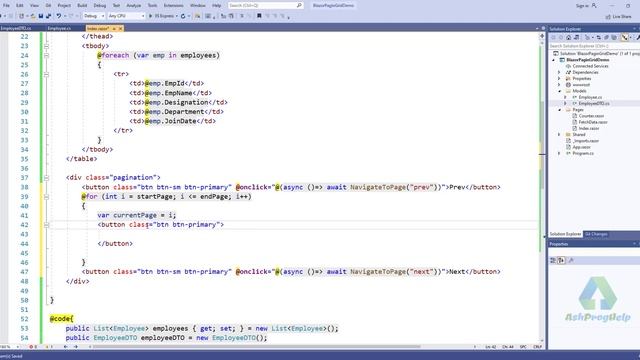
Task: Open the Extensions menu
Action: (173, 5)
